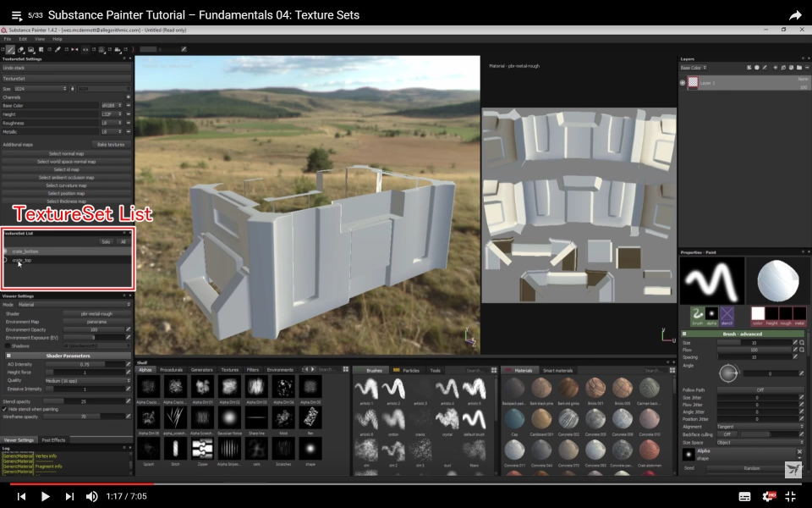This screenshot has height=508, width=812.
Task: Toggle the Symmetry mirror tool
Action: 74,49
